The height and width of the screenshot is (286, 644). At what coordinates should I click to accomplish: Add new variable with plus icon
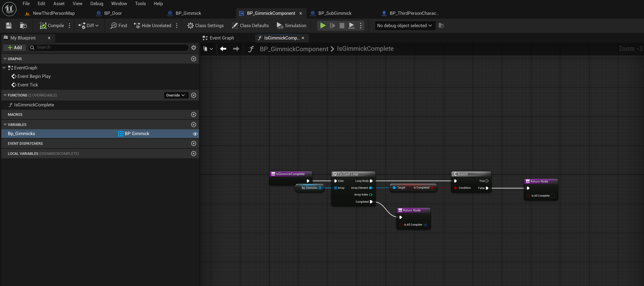(193, 125)
